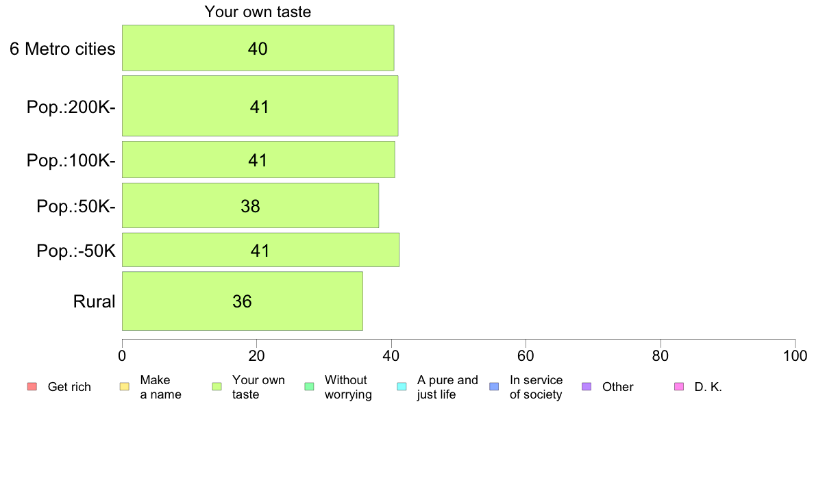The width and height of the screenshot is (814, 504).
Task: Select the Make a name yellow swatch
Action: point(125,387)
